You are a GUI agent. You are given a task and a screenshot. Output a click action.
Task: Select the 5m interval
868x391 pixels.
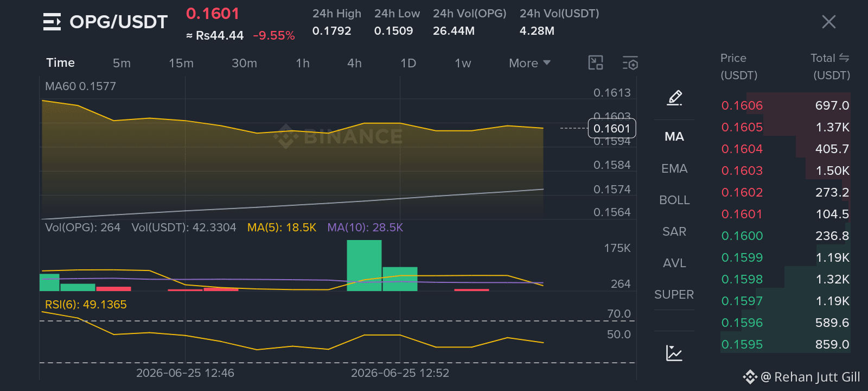click(122, 63)
